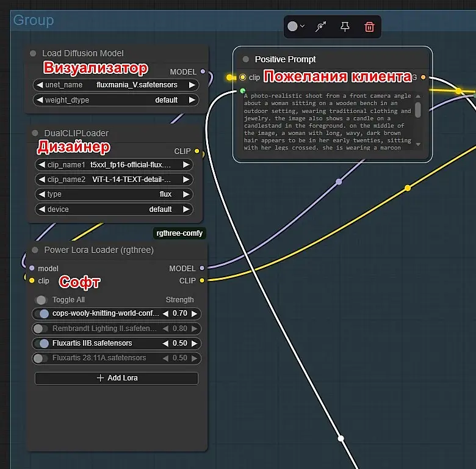Select previous device with left arrow

tap(42, 209)
